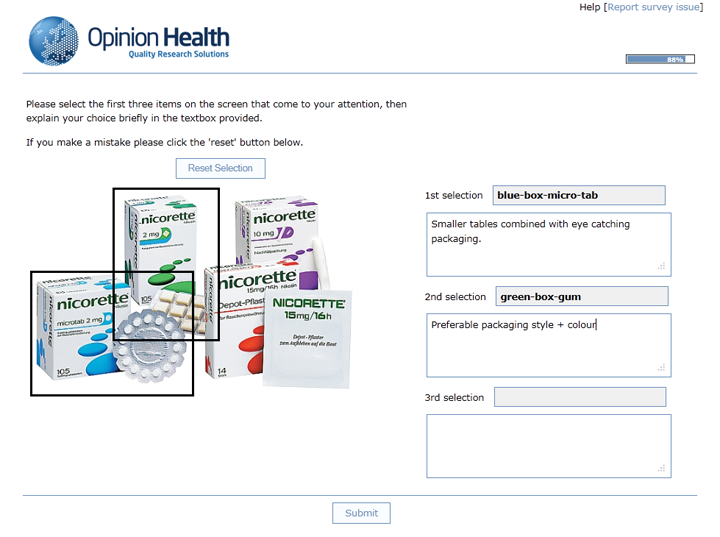Open the Report survey issue link
This screenshot has width=720, height=537.
coord(653,7)
